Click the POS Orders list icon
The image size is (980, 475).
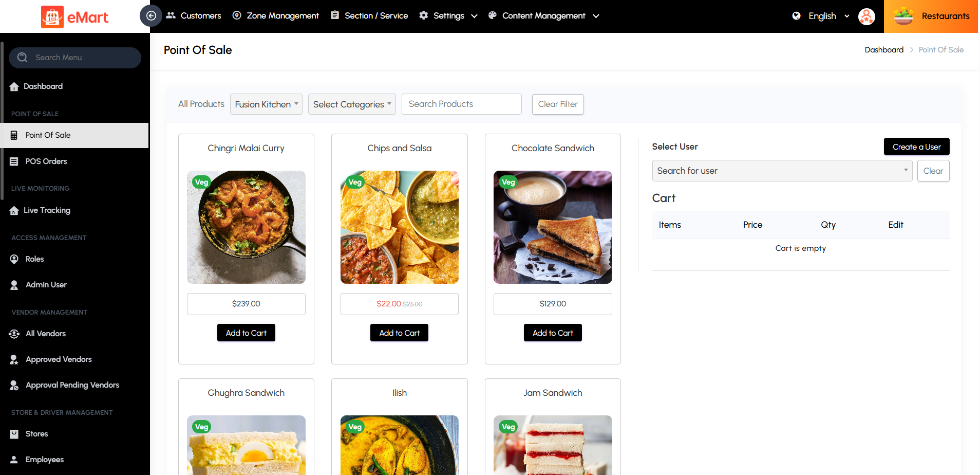tap(14, 161)
